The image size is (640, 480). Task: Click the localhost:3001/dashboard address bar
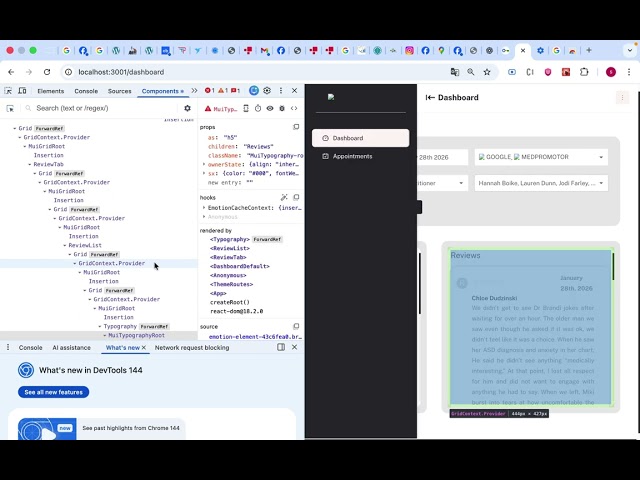pos(261,72)
